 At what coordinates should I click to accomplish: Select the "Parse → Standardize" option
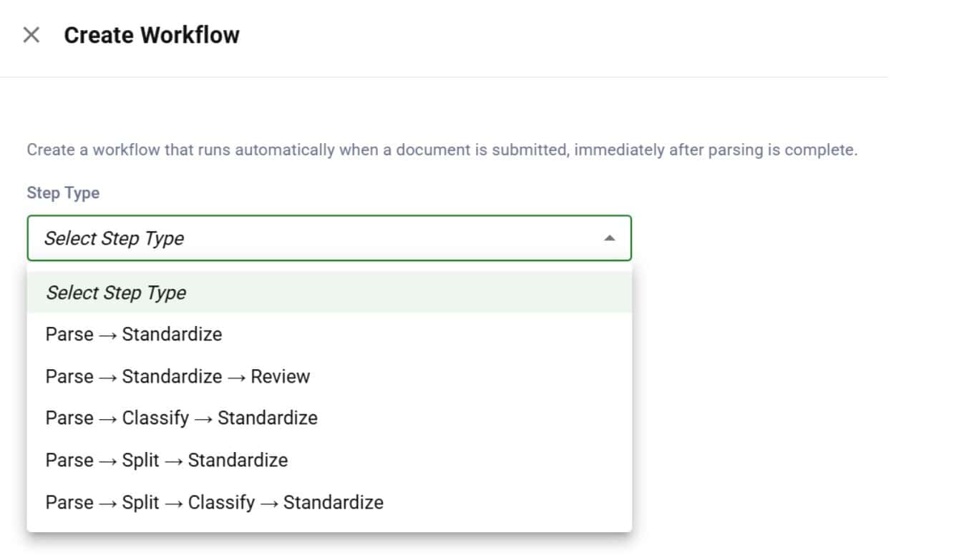(x=134, y=334)
